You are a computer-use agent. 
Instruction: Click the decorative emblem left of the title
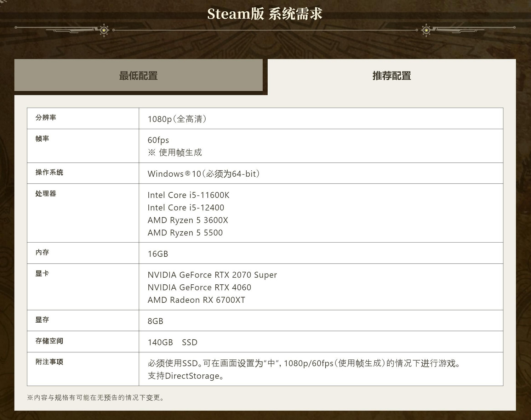click(x=103, y=30)
